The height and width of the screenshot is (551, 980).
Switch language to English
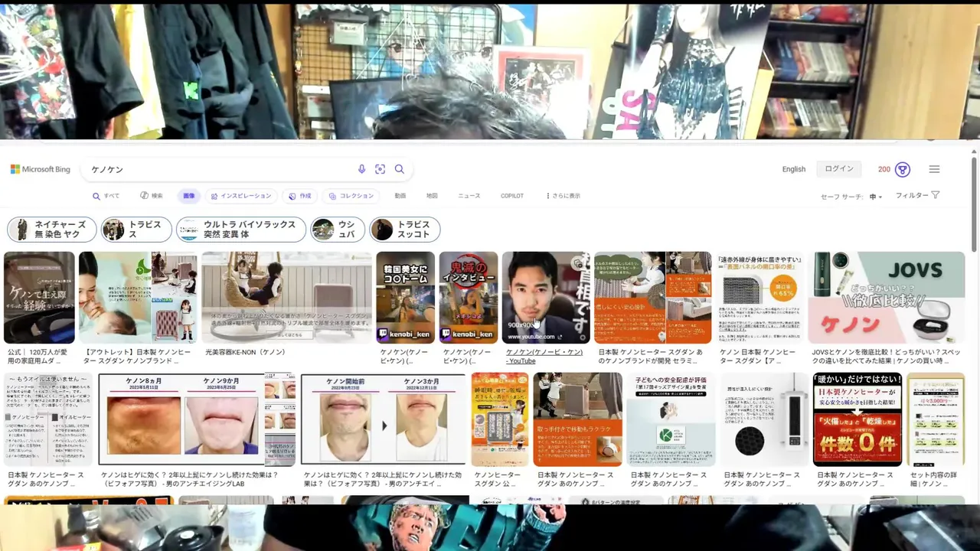coord(793,169)
